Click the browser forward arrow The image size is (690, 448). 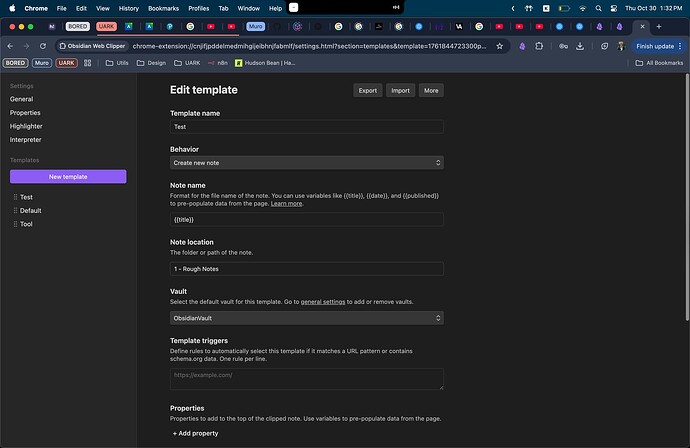[x=26, y=46]
